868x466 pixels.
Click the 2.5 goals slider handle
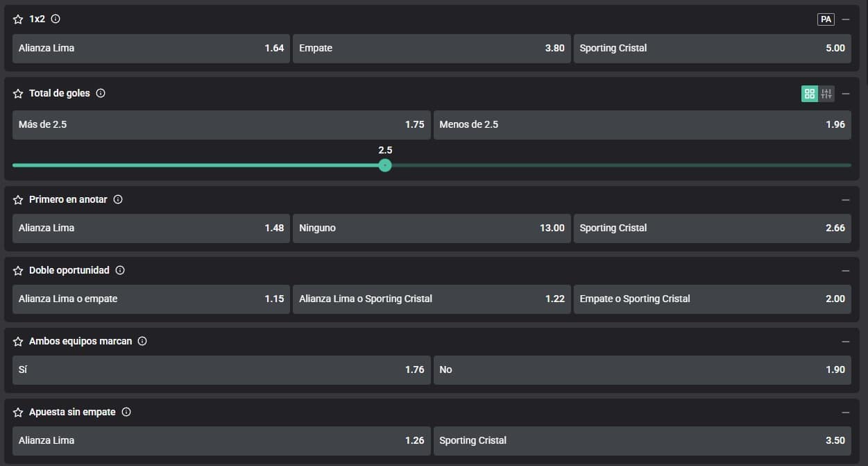(x=385, y=165)
